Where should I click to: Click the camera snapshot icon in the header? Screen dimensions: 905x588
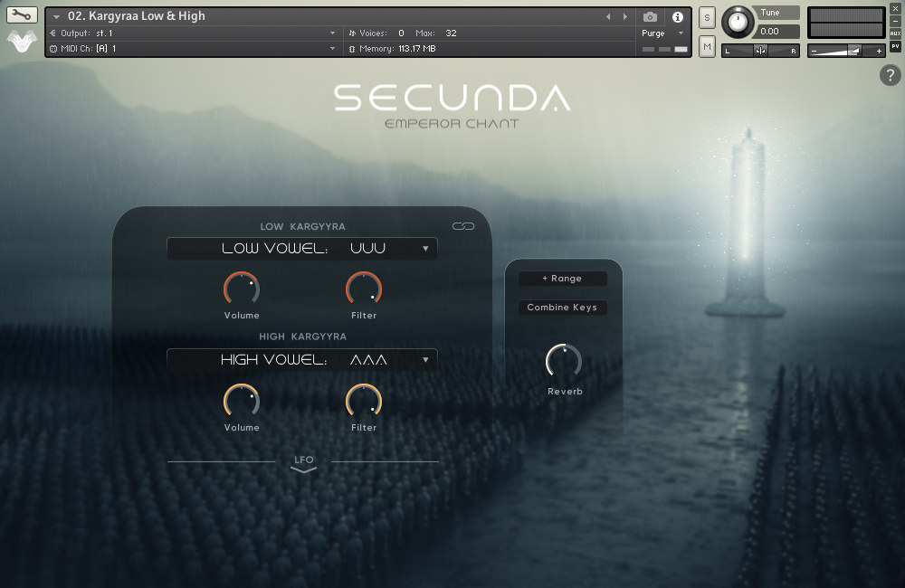(650, 17)
